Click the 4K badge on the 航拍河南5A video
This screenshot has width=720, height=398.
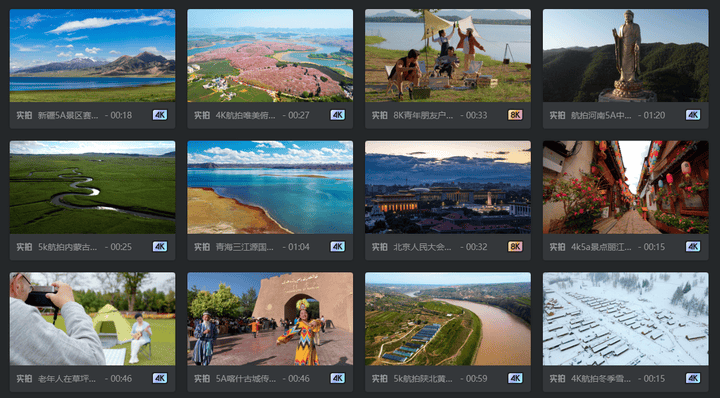pos(693,115)
